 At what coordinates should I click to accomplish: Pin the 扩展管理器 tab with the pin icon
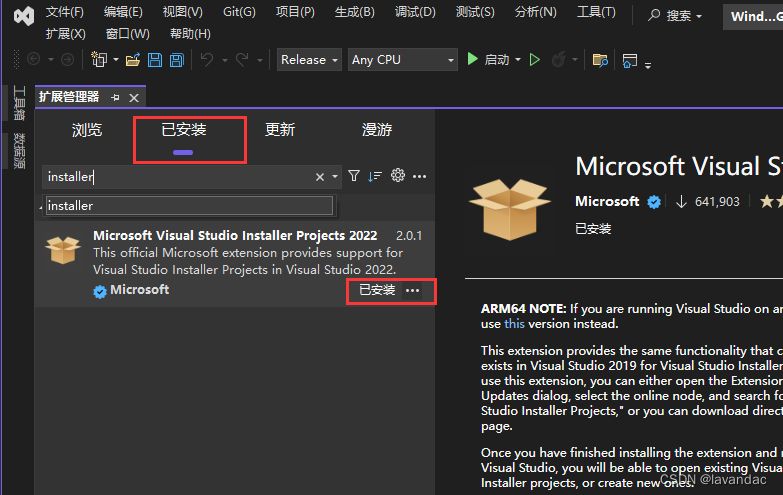(115, 97)
